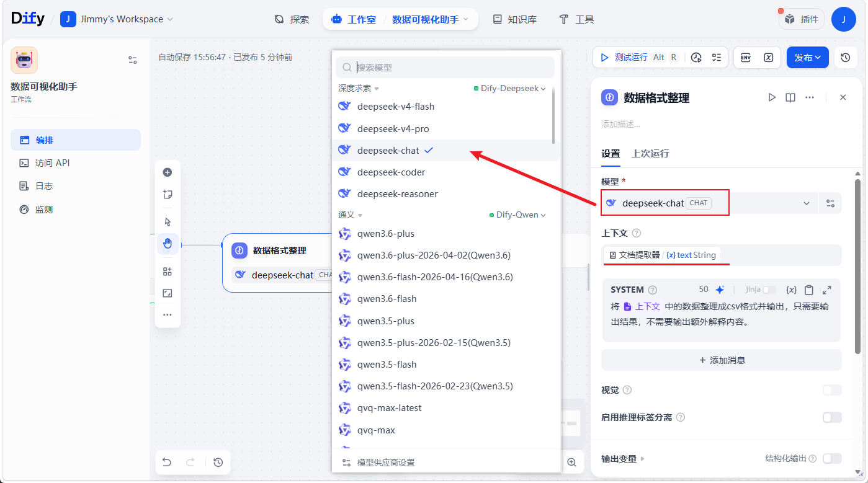Zoom in on the canvas
The image size is (868, 483).
tap(571, 462)
